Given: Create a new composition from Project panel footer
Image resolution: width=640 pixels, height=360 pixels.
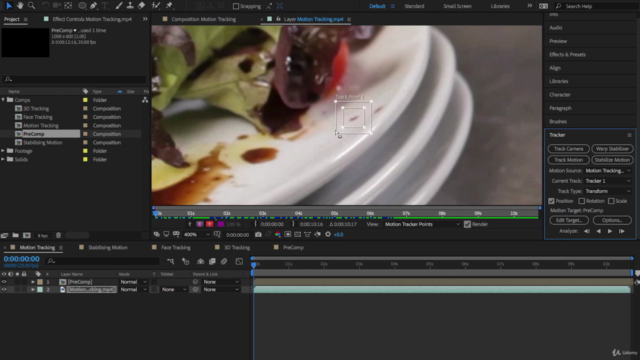Looking at the screenshot, I should point(27,235).
